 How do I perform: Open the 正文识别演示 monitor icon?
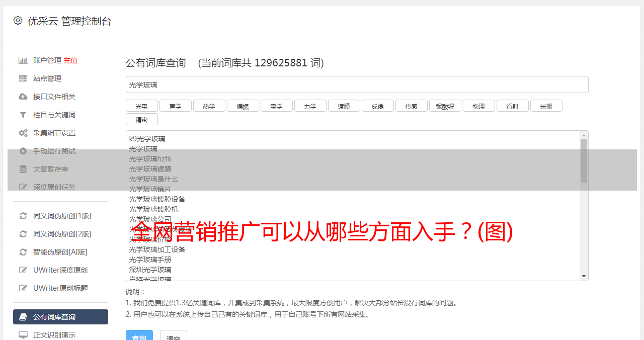(x=23, y=334)
